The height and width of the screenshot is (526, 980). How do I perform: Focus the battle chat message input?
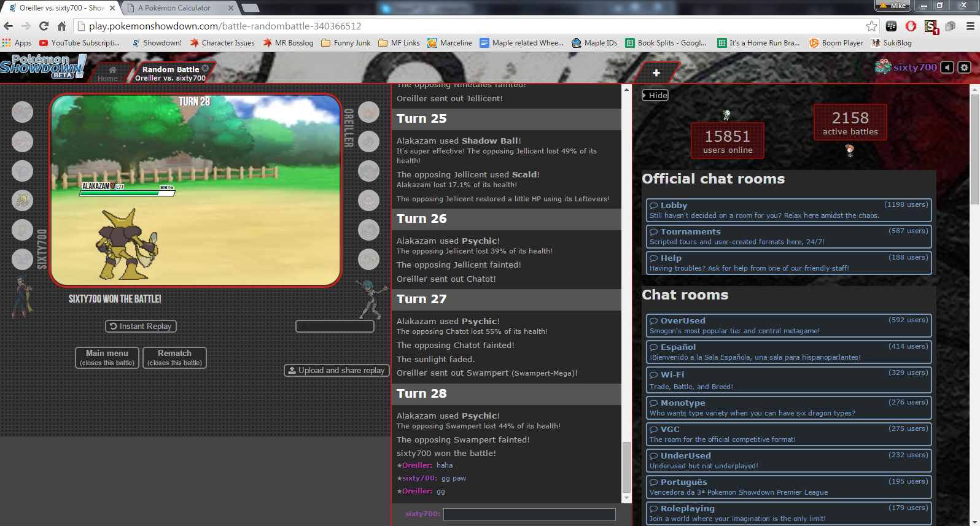(x=529, y=514)
